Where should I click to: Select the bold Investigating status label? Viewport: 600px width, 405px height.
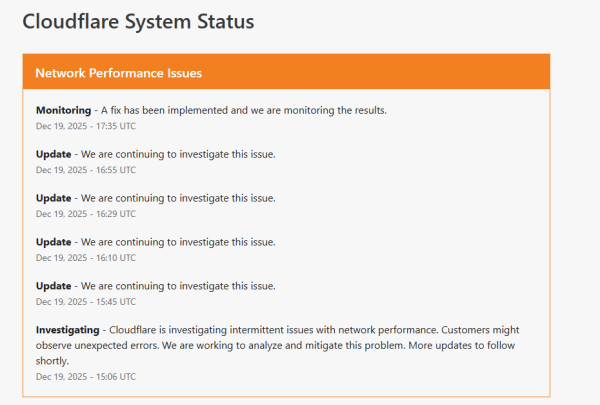pyautogui.click(x=67, y=329)
